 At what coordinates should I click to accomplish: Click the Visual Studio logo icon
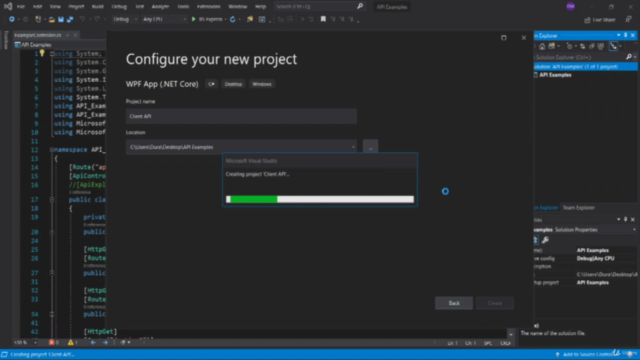[8, 6]
